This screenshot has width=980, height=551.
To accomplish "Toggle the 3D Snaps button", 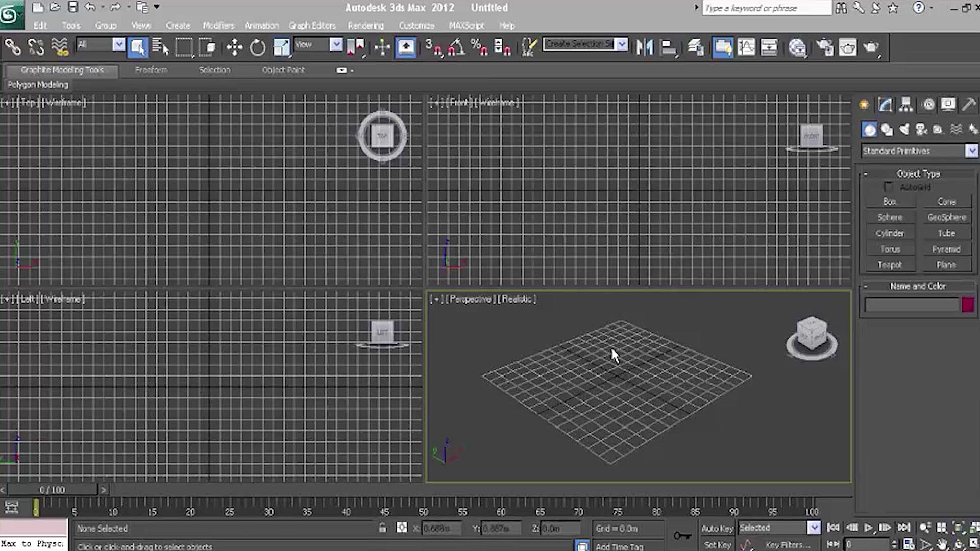I will pyautogui.click(x=434, y=47).
